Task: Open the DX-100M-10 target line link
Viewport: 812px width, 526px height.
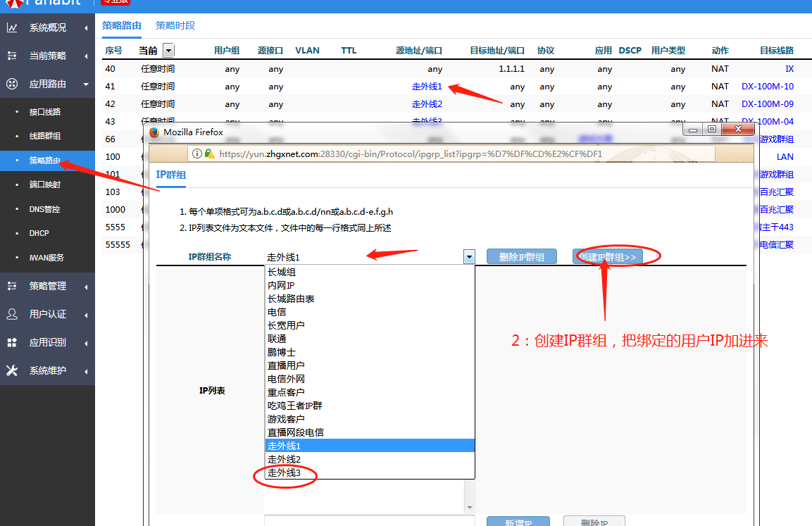Action: click(767, 87)
